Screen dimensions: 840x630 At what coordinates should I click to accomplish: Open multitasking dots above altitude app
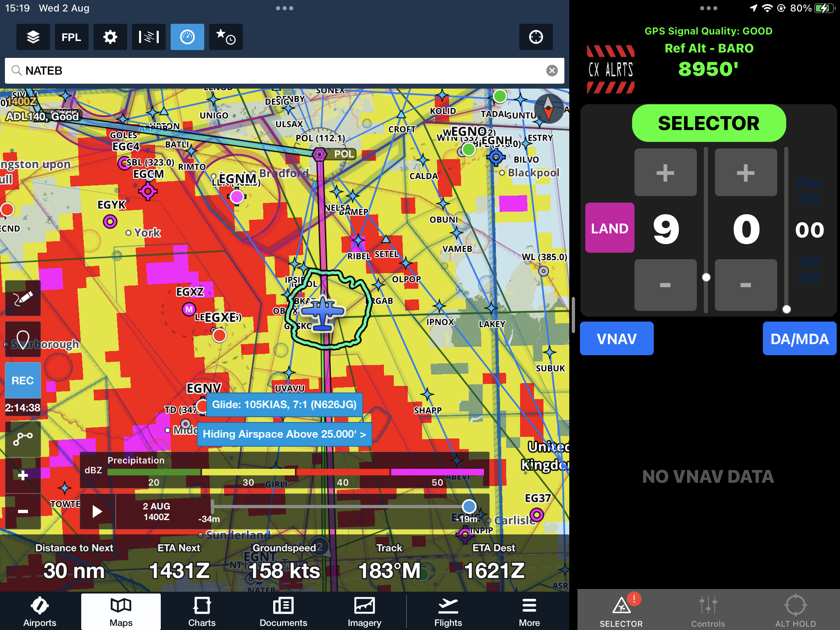708,8
